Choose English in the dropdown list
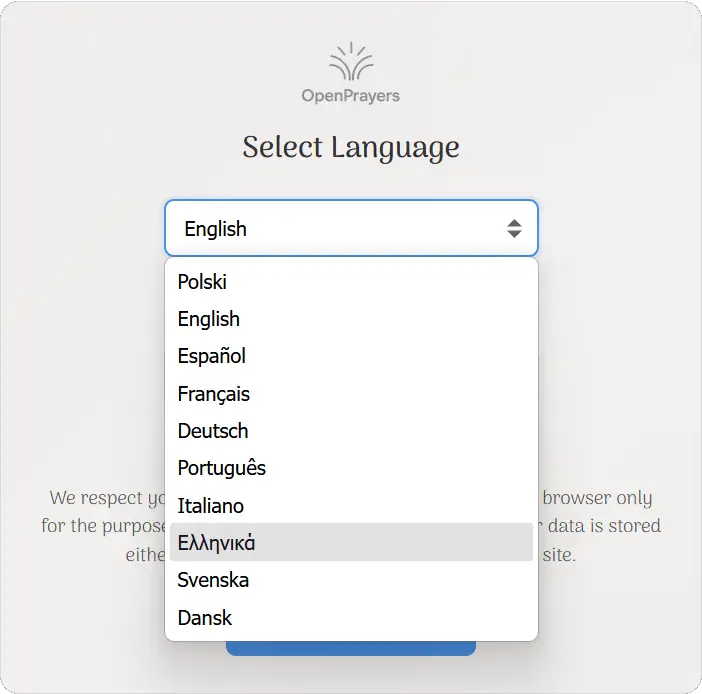Viewport: 702px width, 694px height. click(209, 319)
